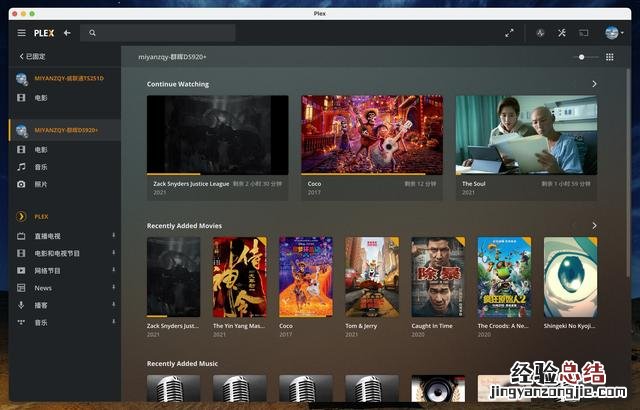Toggle pin on 播客 podcasts item
640x410 pixels.
pos(113,305)
